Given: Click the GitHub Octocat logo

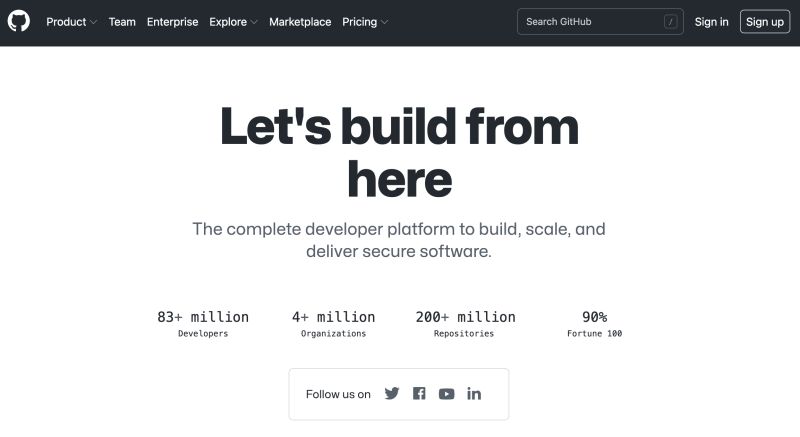Looking at the screenshot, I should [x=19, y=21].
